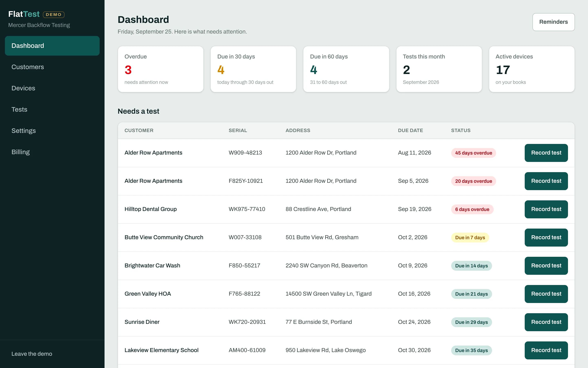Click the Hilltop Dental Group customer name
588x368 pixels.
tap(151, 209)
